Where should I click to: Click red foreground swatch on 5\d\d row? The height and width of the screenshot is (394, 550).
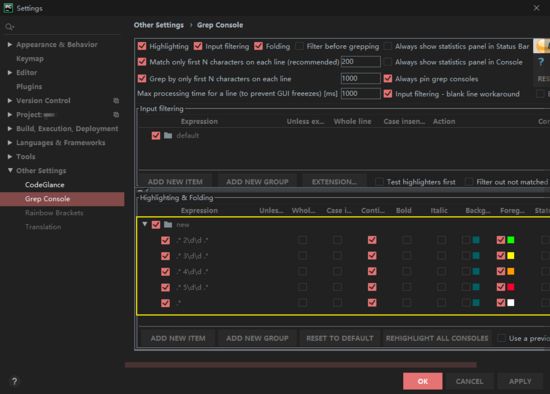click(511, 287)
